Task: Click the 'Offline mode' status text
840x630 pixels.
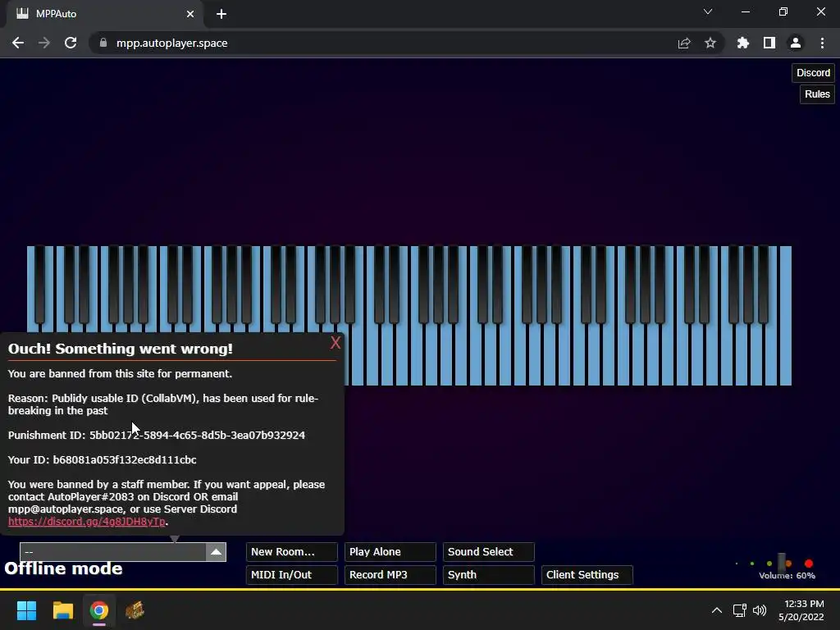Action: [x=63, y=568]
